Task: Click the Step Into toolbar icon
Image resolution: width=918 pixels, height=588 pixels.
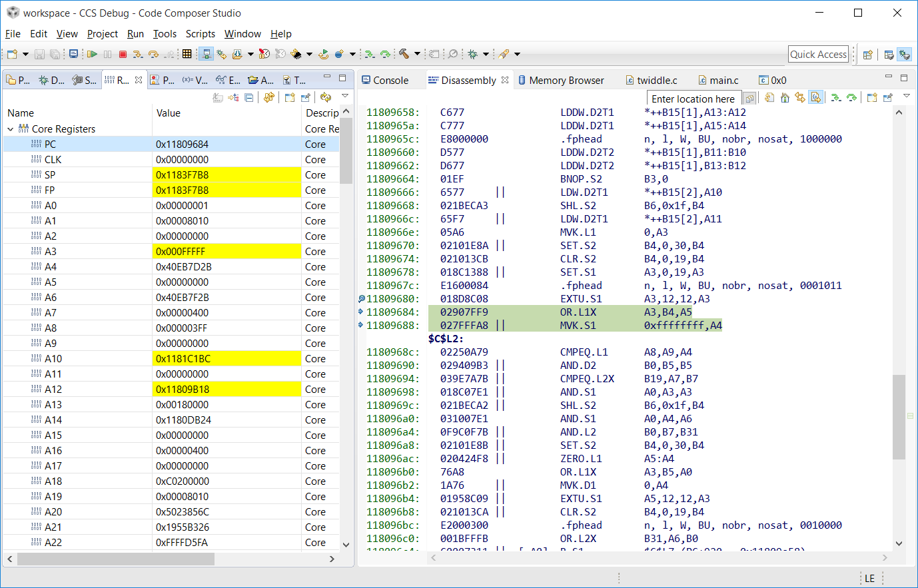Action: click(x=137, y=54)
